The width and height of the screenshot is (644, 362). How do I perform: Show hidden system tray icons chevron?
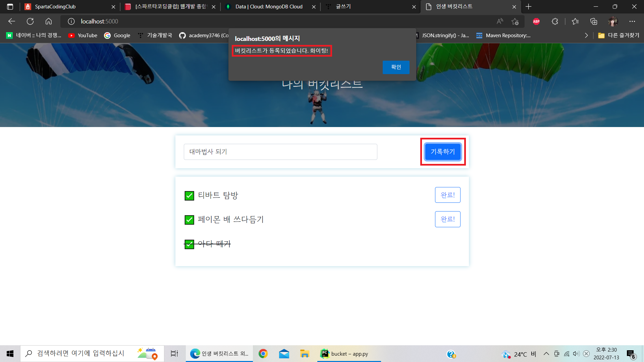(546, 354)
